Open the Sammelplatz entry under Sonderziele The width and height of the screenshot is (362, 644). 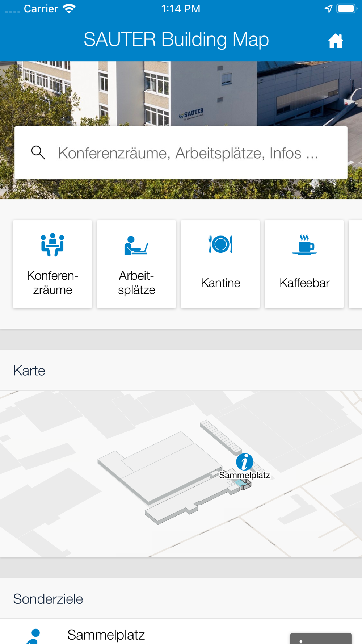pos(181,632)
